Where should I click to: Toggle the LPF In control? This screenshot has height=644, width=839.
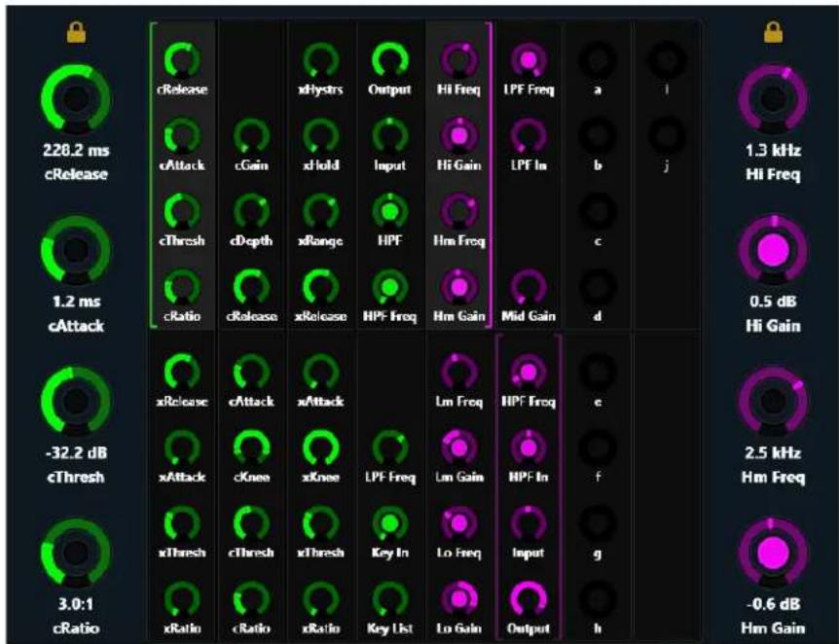point(529,136)
